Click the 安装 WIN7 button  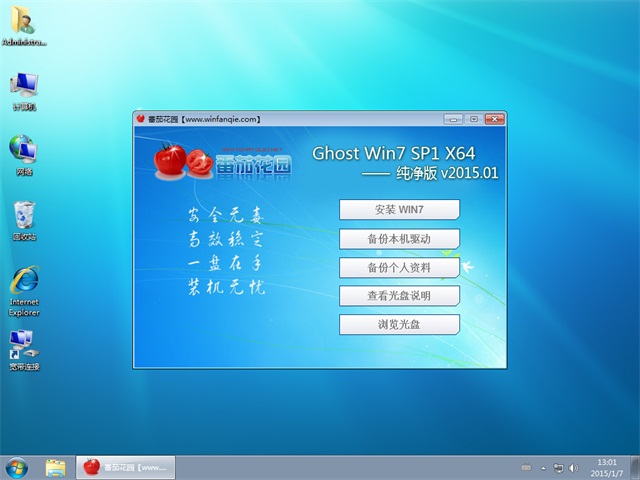click(x=399, y=210)
